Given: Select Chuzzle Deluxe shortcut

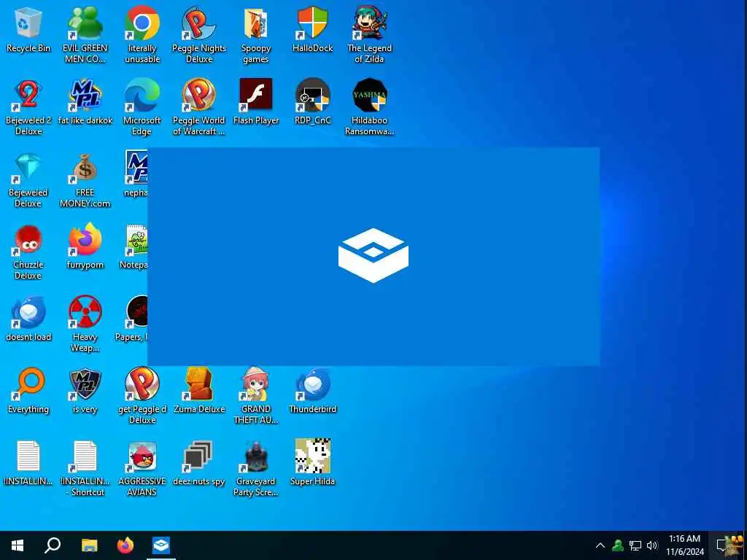Looking at the screenshot, I should point(28,252).
